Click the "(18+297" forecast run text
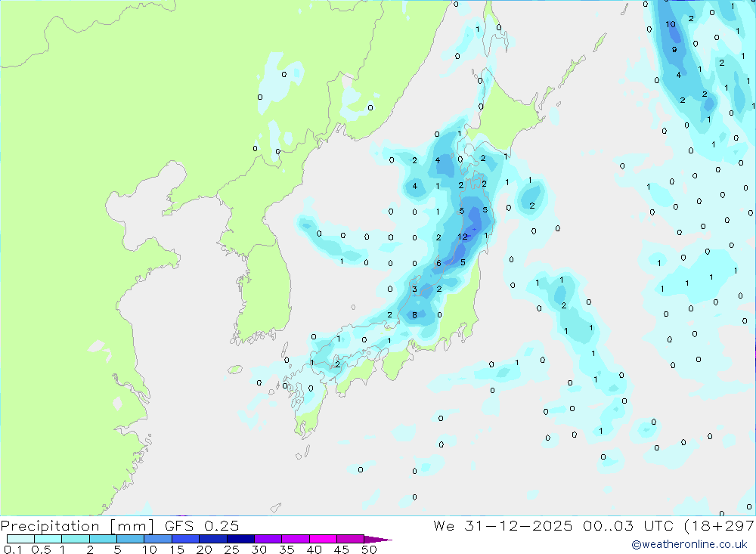The width and height of the screenshot is (756, 554). [719, 526]
